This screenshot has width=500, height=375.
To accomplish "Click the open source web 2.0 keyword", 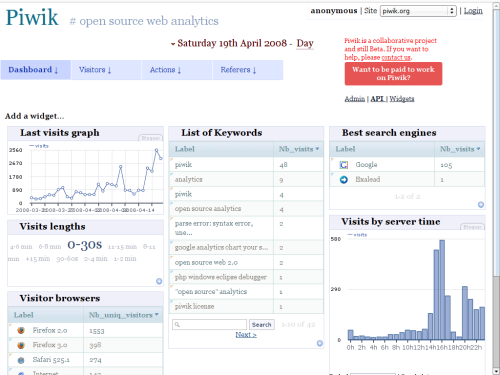I will 206,262.
